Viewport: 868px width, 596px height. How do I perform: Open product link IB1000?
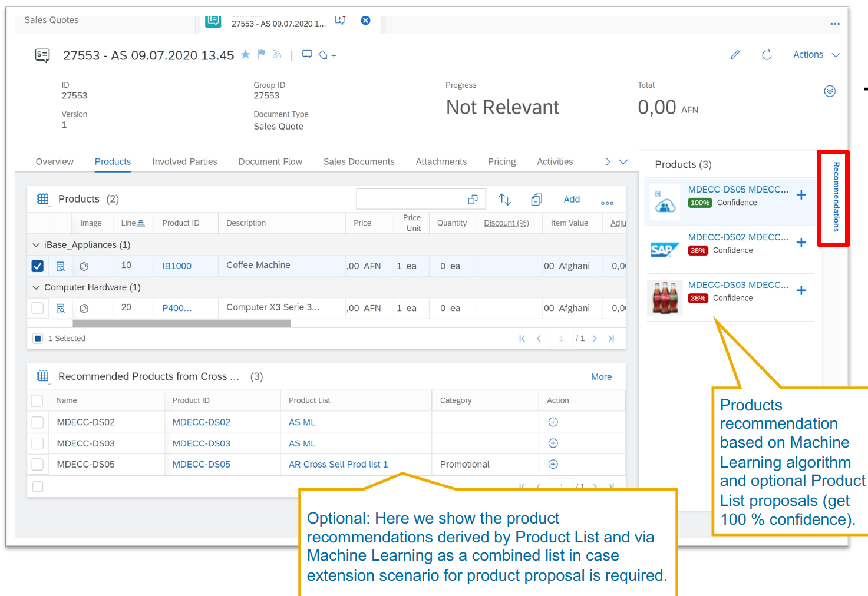[x=176, y=266]
